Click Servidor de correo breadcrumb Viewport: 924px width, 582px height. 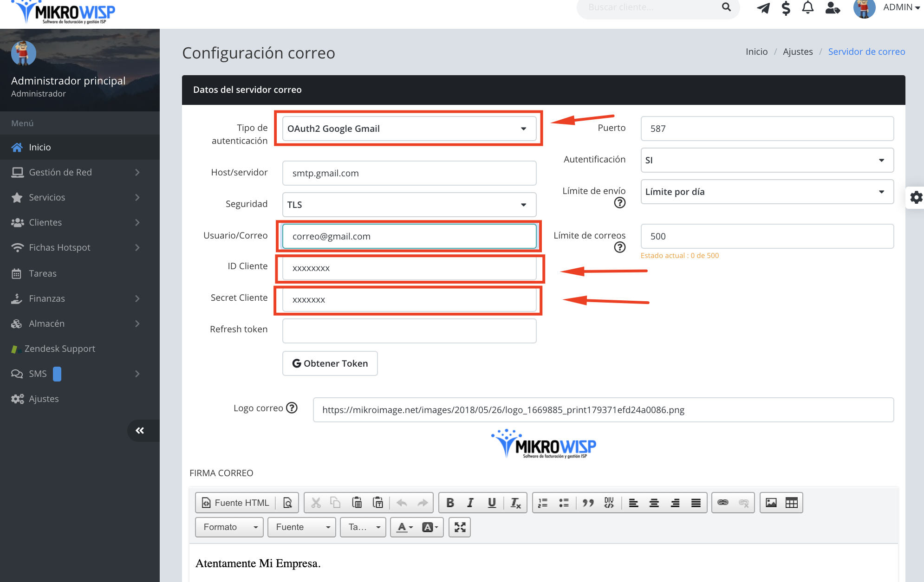[x=866, y=52]
